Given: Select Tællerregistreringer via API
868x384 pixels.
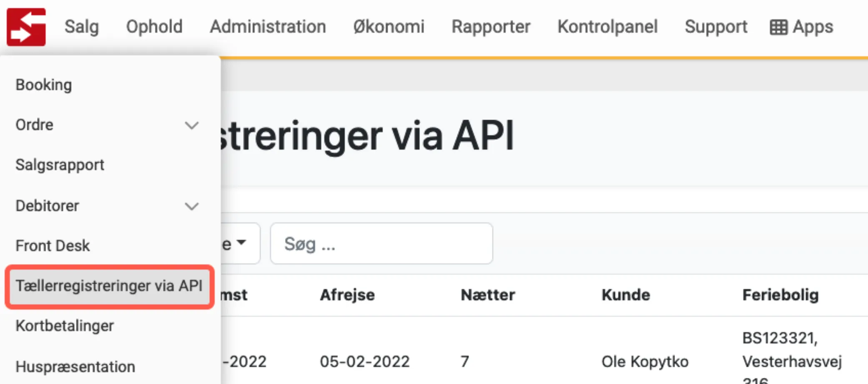Looking at the screenshot, I should tap(109, 286).
